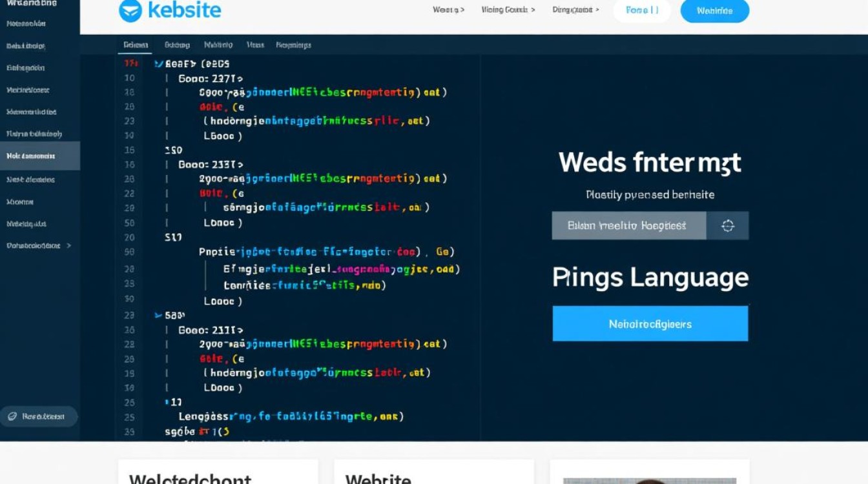The height and width of the screenshot is (484, 868).
Task: Switch to the short 'Mas' editor tab
Action: coord(255,45)
